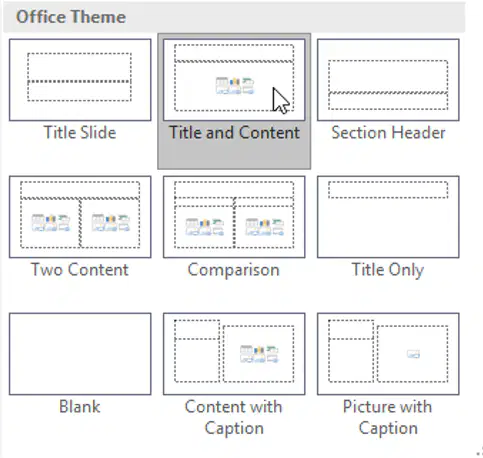Click the gallery resize grip at corner

[x=479, y=453]
